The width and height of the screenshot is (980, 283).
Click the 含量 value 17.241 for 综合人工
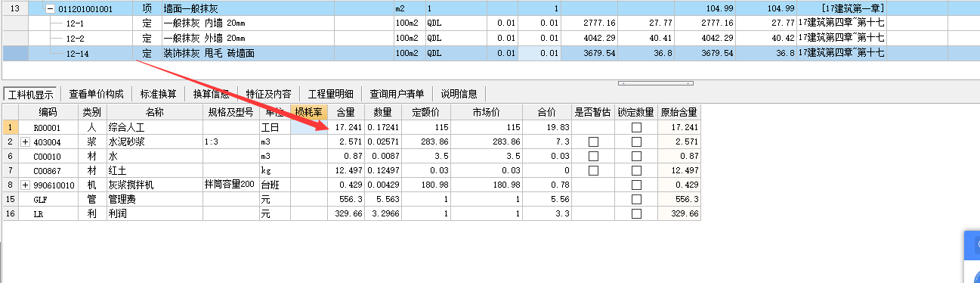(x=346, y=128)
